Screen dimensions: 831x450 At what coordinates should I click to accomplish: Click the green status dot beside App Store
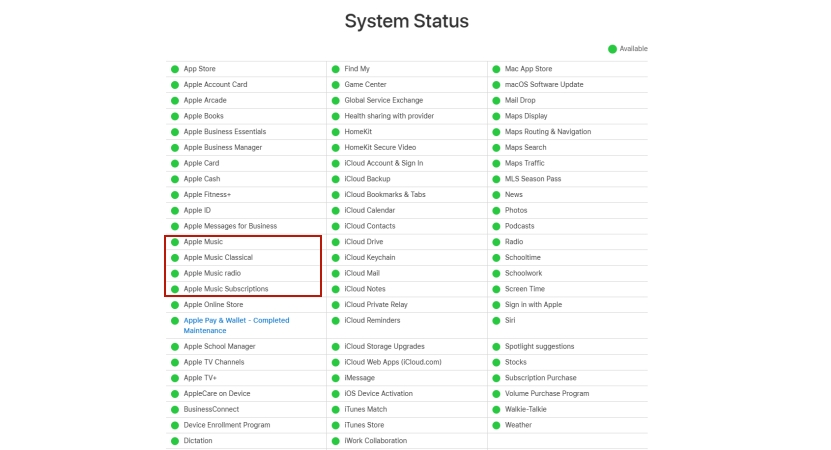(175, 69)
